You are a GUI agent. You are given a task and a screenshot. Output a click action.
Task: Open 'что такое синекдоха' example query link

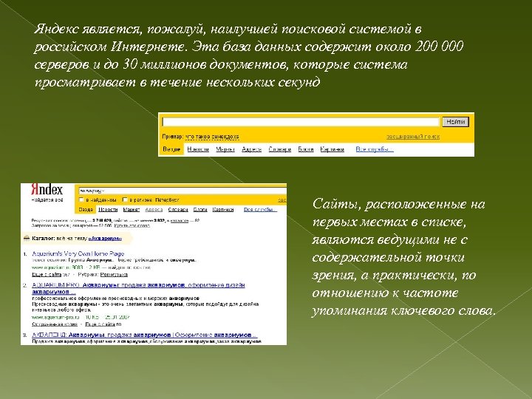pos(212,137)
